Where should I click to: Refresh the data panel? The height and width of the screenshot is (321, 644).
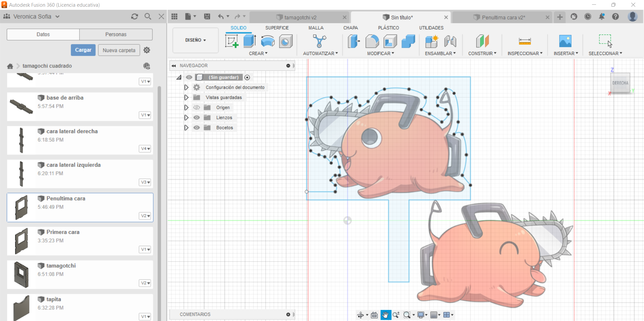[x=135, y=16]
